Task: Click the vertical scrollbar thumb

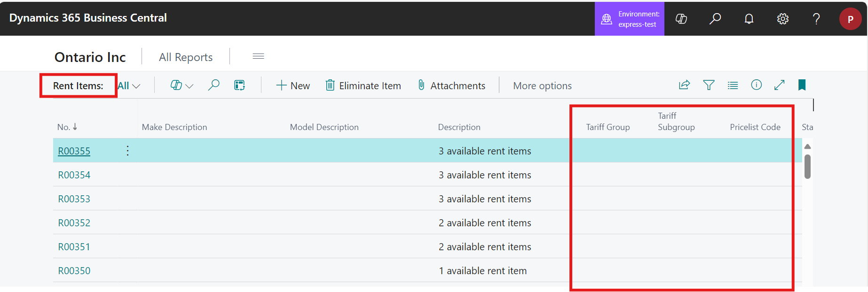Action: [x=807, y=167]
